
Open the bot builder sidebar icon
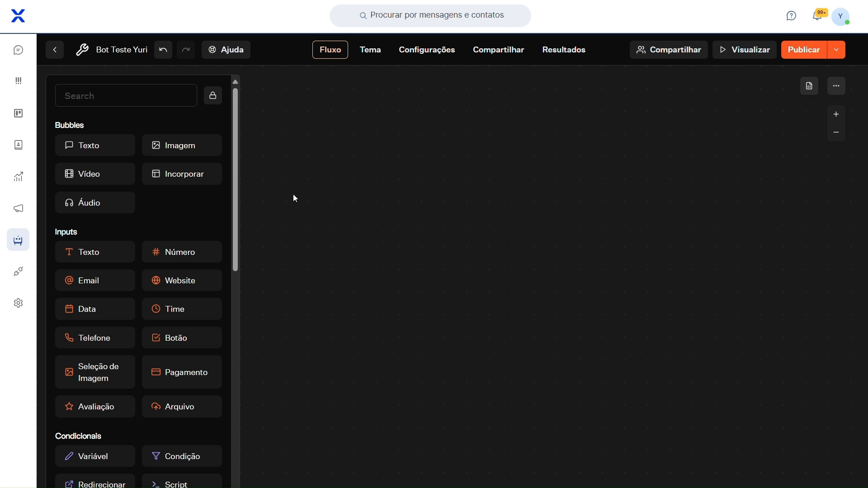point(18,240)
